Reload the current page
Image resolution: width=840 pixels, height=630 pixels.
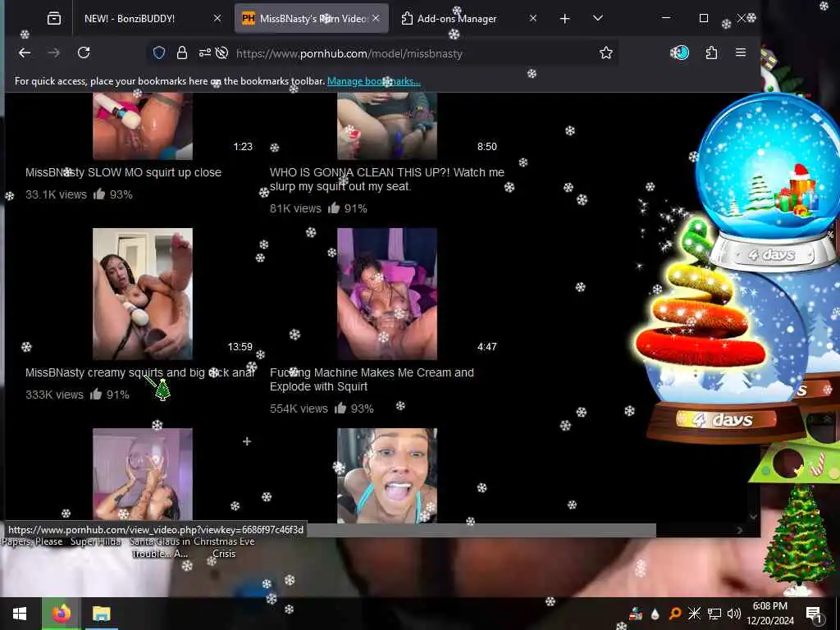84,52
